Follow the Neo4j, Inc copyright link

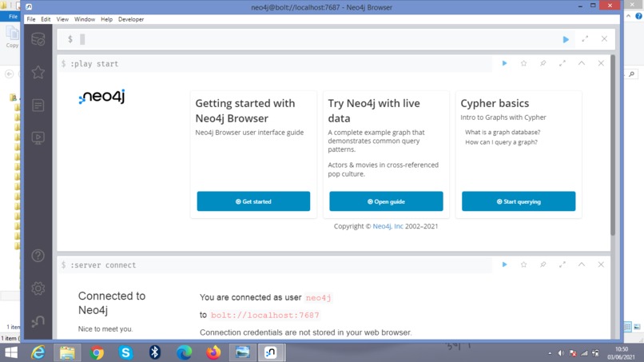(388, 226)
